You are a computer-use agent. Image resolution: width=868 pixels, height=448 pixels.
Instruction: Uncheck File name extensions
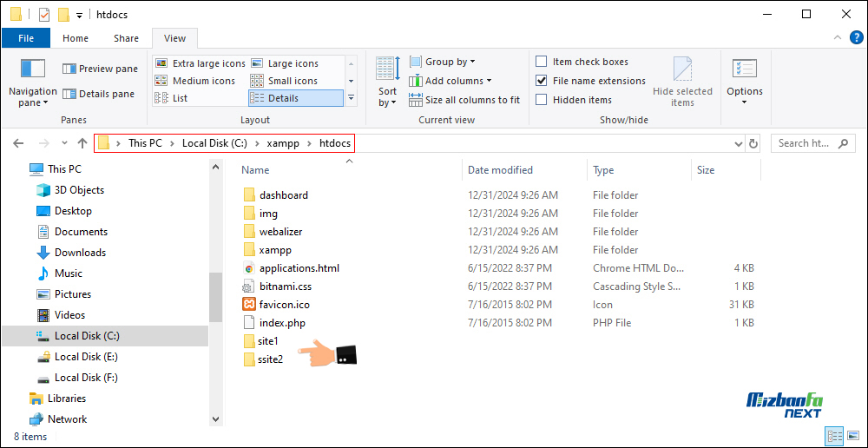click(x=542, y=81)
